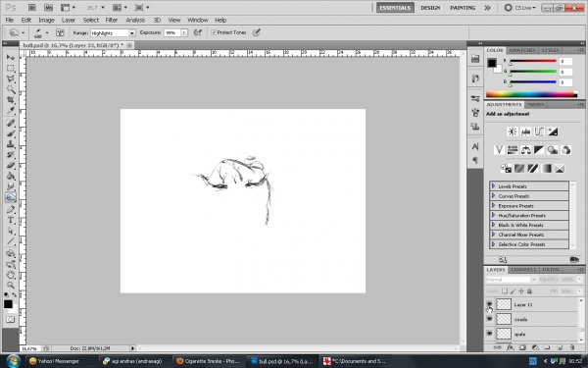Select the Eraser tool

tap(11, 165)
